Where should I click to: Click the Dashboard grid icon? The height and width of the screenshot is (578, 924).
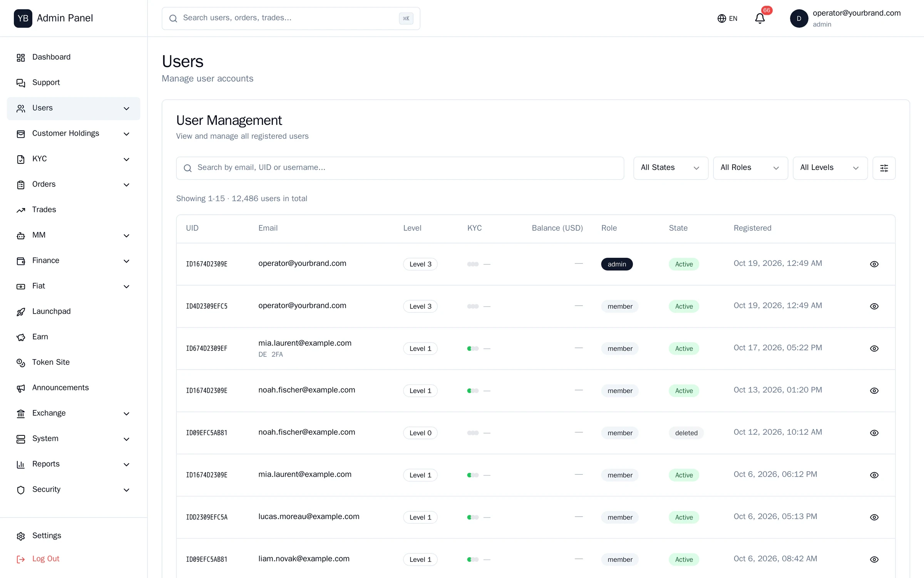click(x=21, y=57)
